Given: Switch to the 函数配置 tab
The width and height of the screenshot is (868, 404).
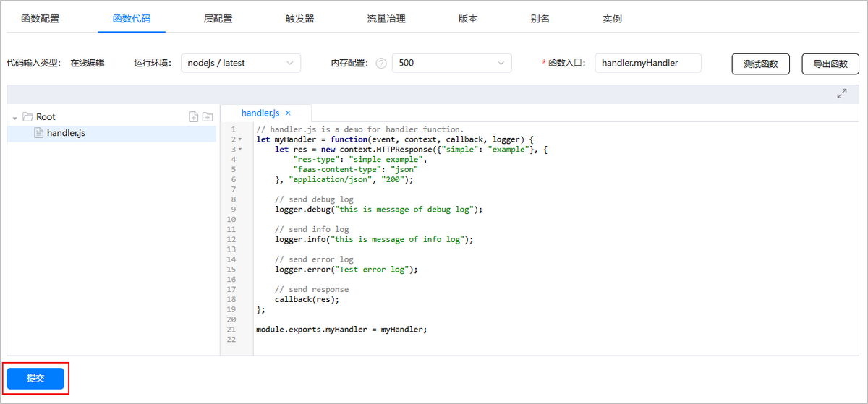Looking at the screenshot, I should (x=41, y=19).
